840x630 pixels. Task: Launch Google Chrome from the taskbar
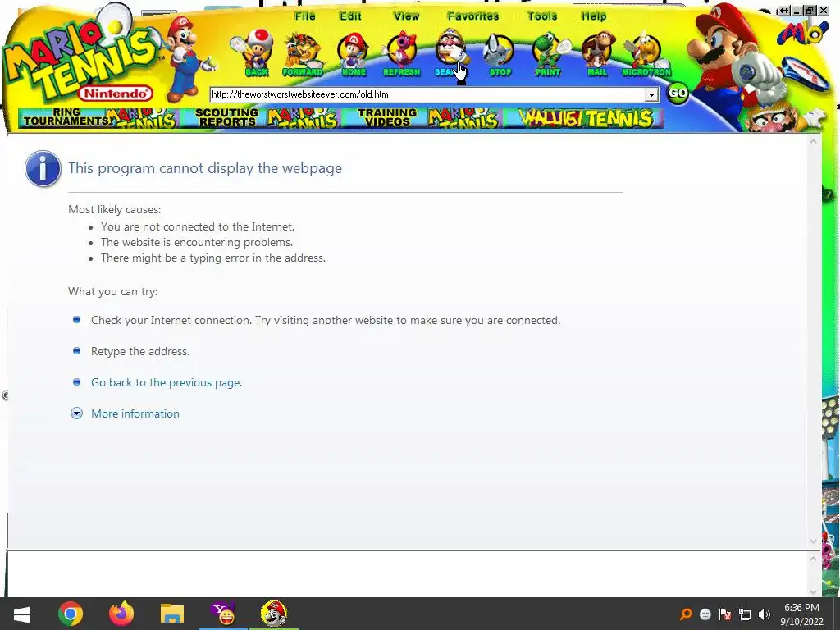click(x=71, y=614)
